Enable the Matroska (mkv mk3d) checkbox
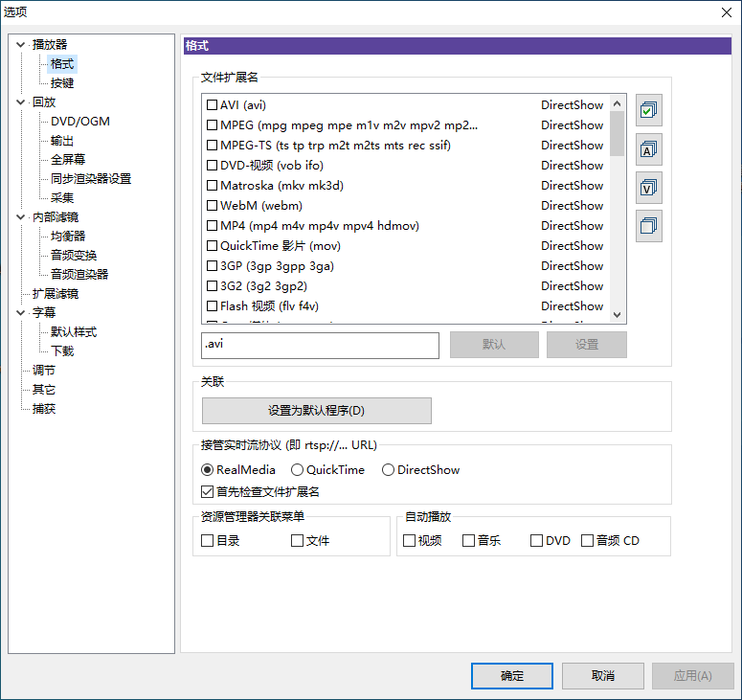Image resolution: width=742 pixels, height=700 pixels. point(213,186)
